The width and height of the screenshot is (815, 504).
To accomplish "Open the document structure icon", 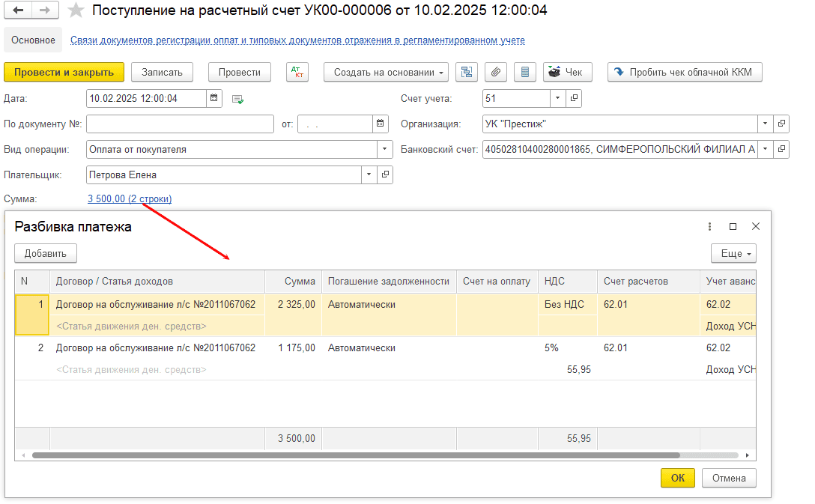I will click(467, 72).
